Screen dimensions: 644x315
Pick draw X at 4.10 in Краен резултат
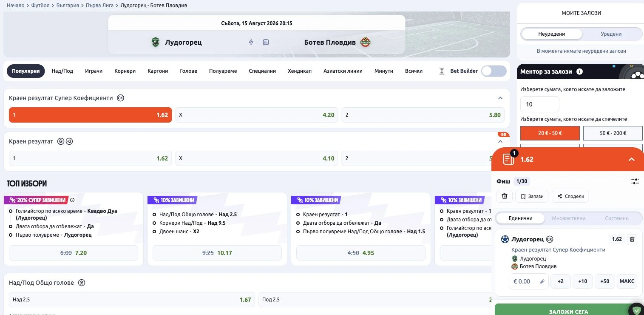[257, 158]
